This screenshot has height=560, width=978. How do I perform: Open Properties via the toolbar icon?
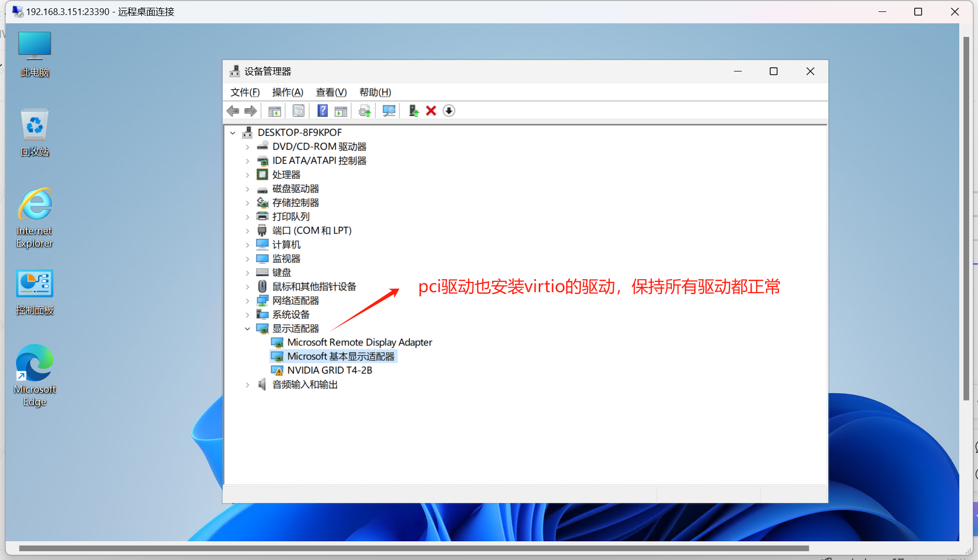click(298, 111)
